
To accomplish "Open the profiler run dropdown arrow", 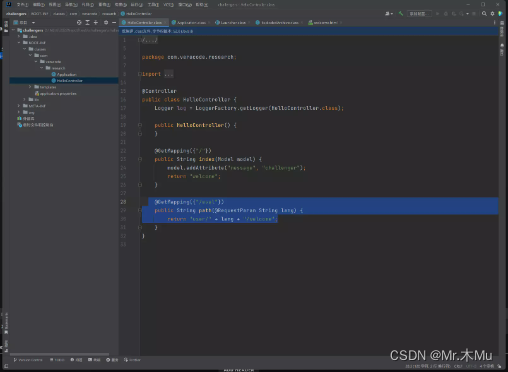I will tap(467, 14).
